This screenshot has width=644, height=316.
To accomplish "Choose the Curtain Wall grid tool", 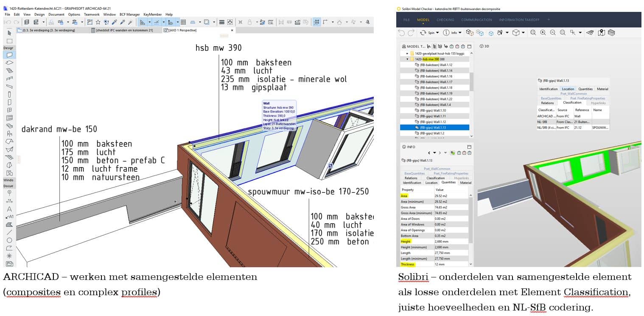I will point(9,118).
